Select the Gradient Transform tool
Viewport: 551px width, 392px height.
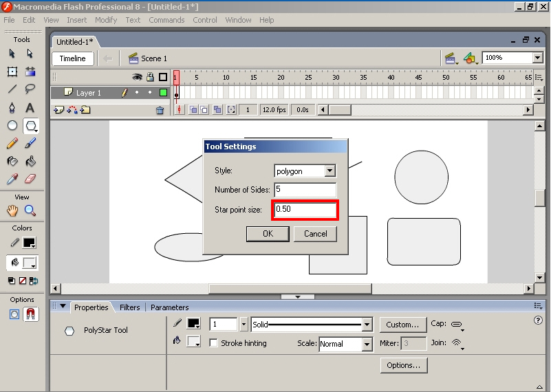[x=30, y=72]
